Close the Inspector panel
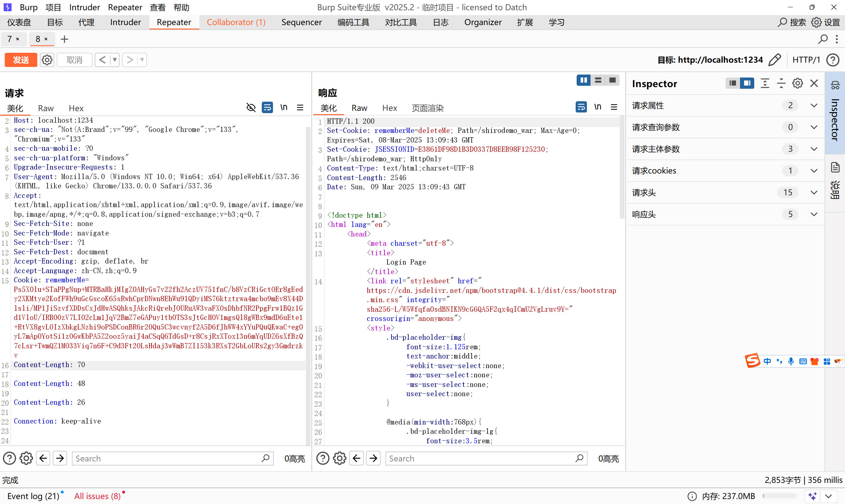 [x=814, y=83]
